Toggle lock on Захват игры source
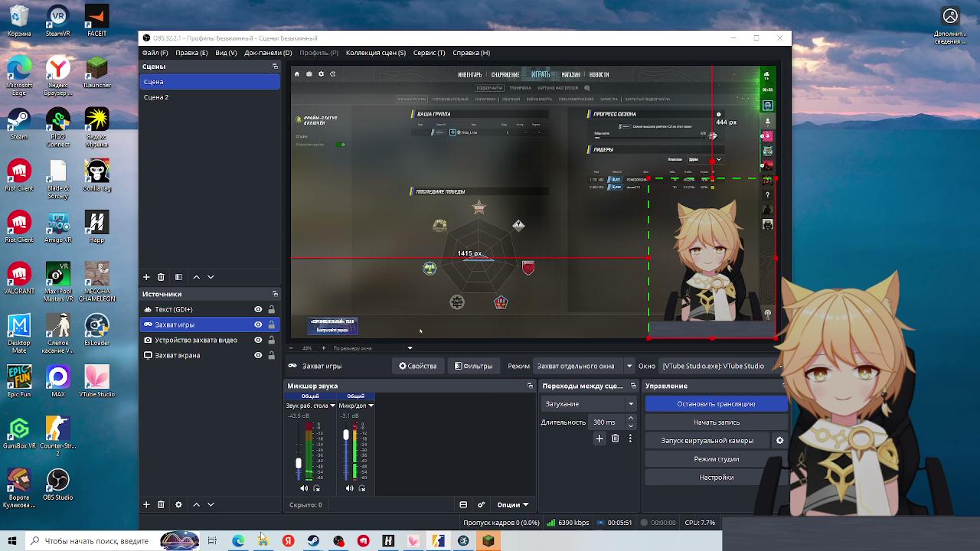 (x=271, y=324)
